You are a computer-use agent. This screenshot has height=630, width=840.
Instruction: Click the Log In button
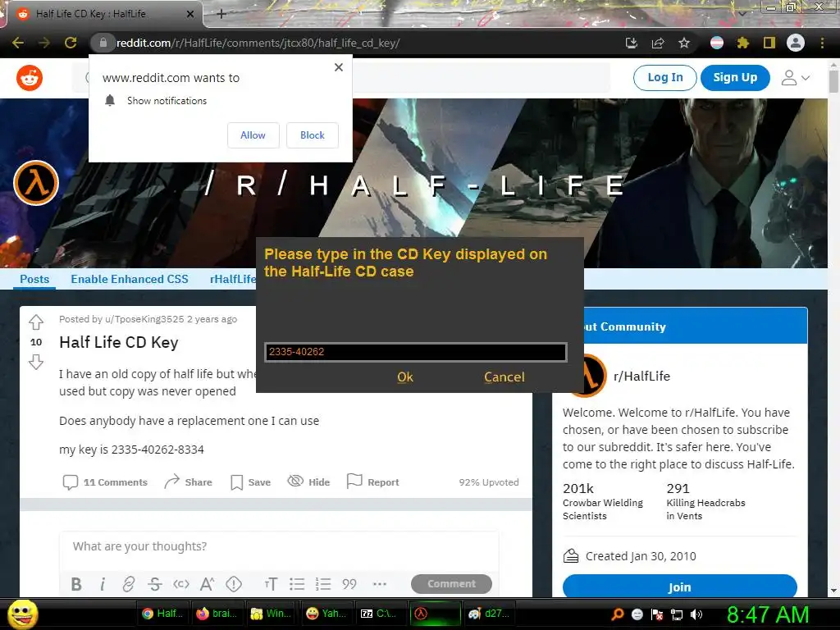click(664, 78)
